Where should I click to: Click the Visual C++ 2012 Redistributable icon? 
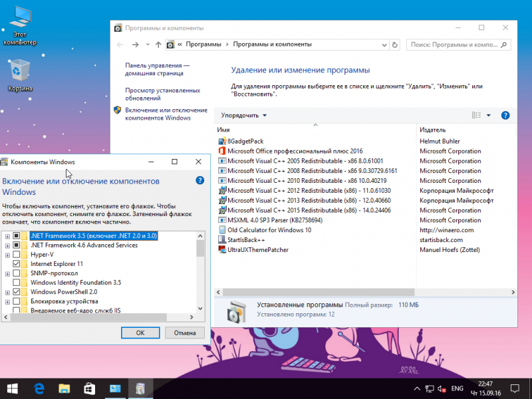[222, 190]
